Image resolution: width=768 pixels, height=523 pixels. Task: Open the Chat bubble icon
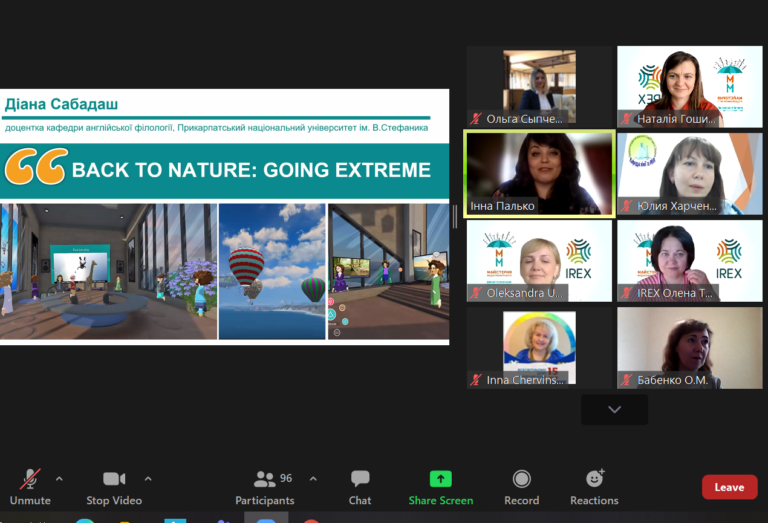click(360, 478)
